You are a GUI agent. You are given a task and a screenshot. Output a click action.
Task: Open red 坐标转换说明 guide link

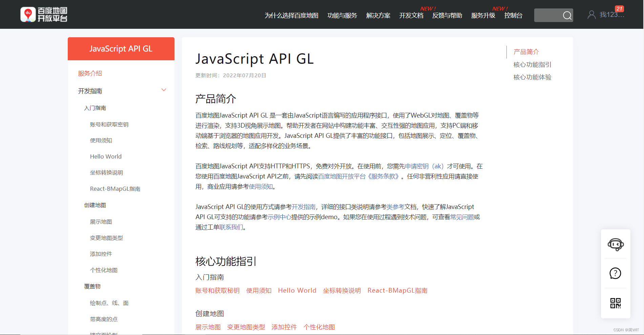342,291
